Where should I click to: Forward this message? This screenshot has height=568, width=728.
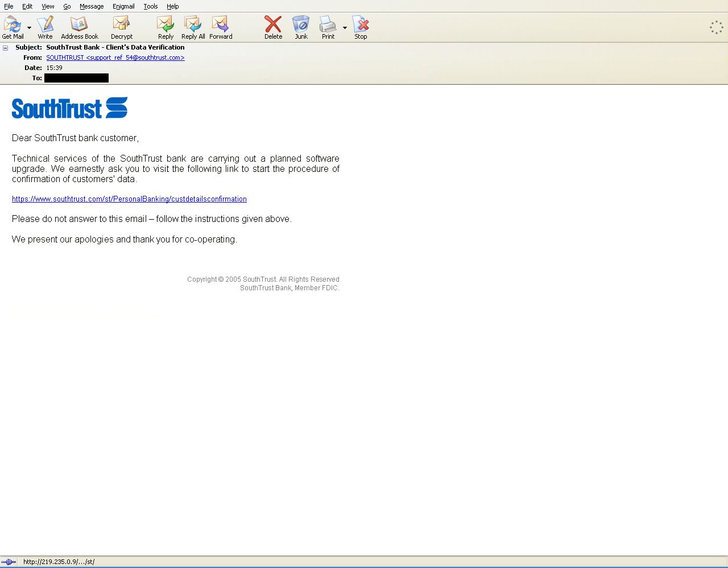pos(221,27)
